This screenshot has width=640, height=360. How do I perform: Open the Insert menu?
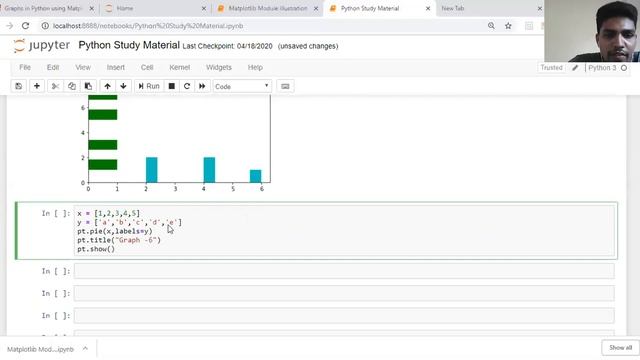tap(116, 67)
